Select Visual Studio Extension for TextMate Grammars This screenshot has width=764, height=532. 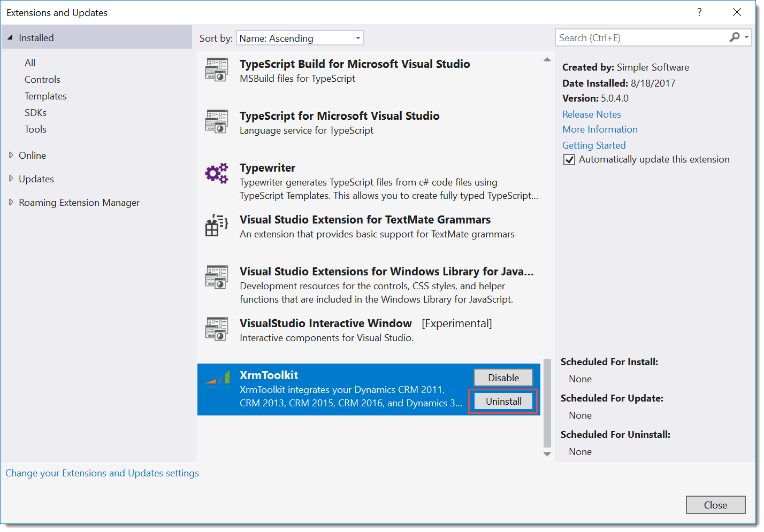pyautogui.click(x=365, y=219)
